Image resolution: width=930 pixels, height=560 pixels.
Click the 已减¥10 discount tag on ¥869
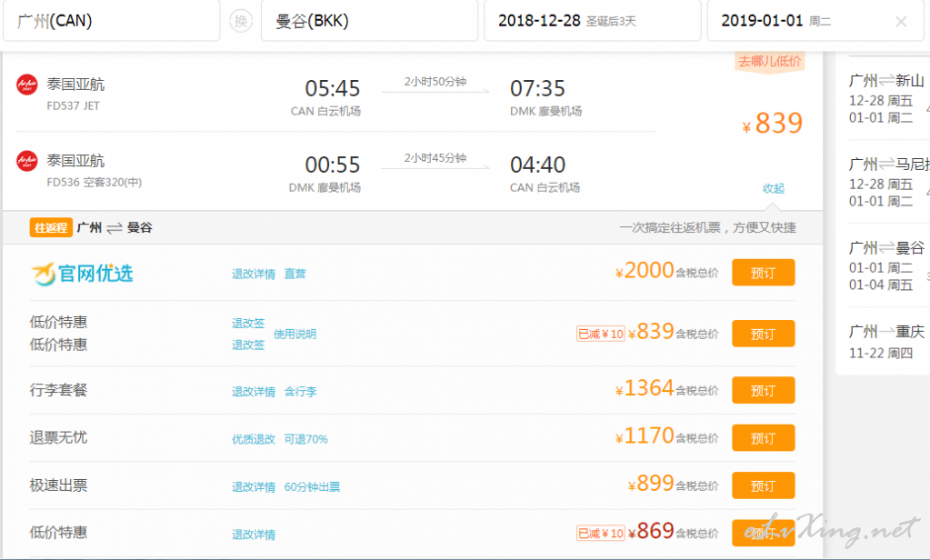pyautogui.click(x=600, y=534)
